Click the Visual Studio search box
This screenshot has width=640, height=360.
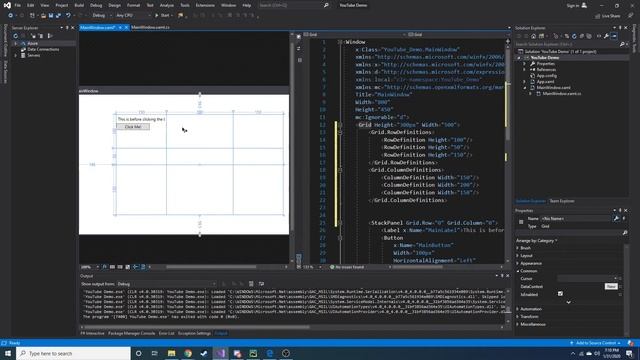coord(294,5)
